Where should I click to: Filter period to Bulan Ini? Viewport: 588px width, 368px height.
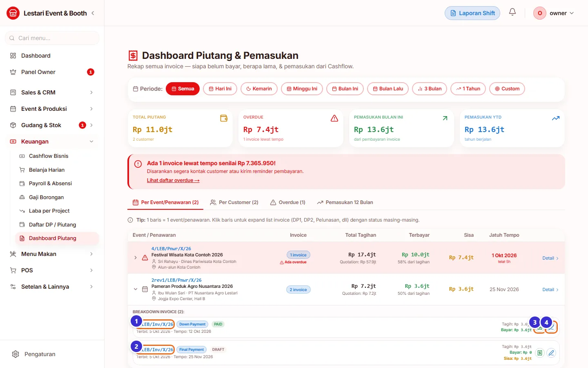tap(345, 89)
